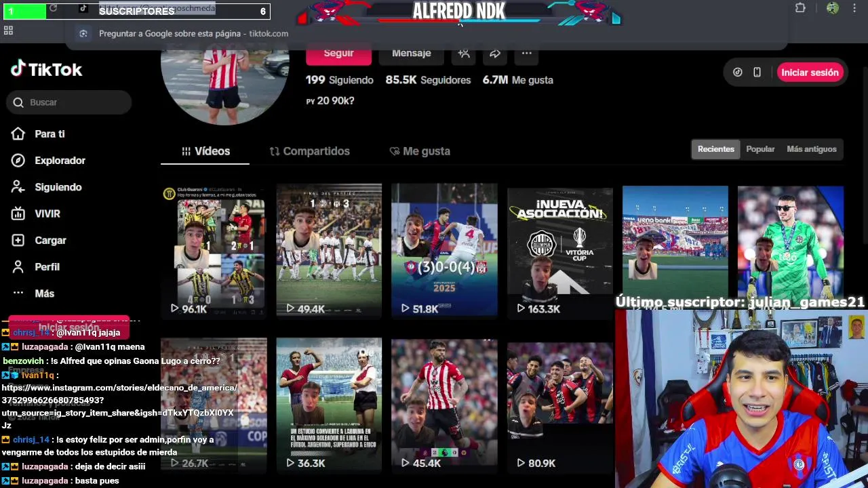Click 199 Siguiendo count
This screenshot has height=488, width=868.
(340, 80)
